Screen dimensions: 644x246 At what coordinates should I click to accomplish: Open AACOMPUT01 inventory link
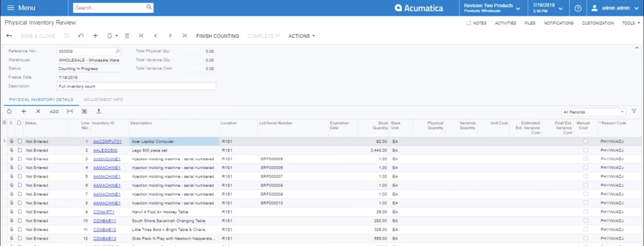point(108,142)
